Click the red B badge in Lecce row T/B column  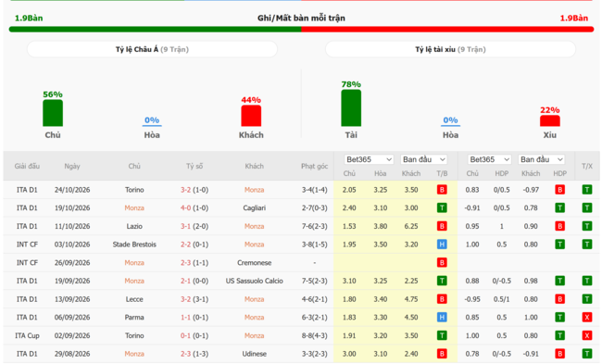pyautogui.click(x=442, y=299)
